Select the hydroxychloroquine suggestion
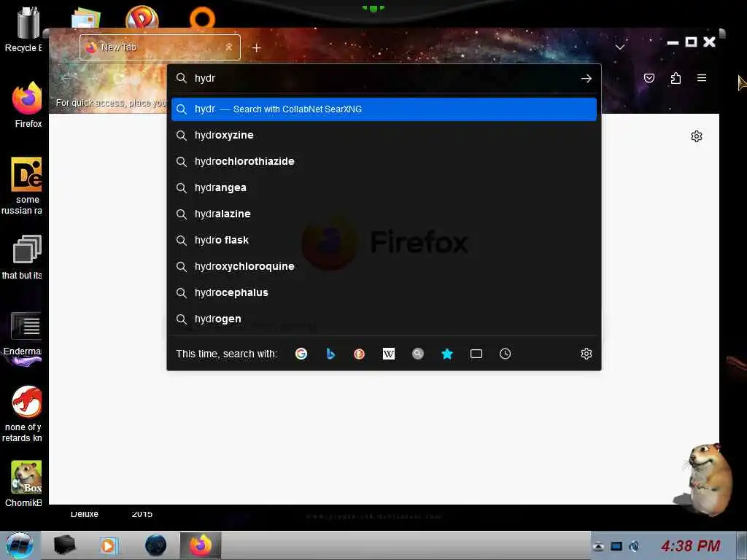 384,266
